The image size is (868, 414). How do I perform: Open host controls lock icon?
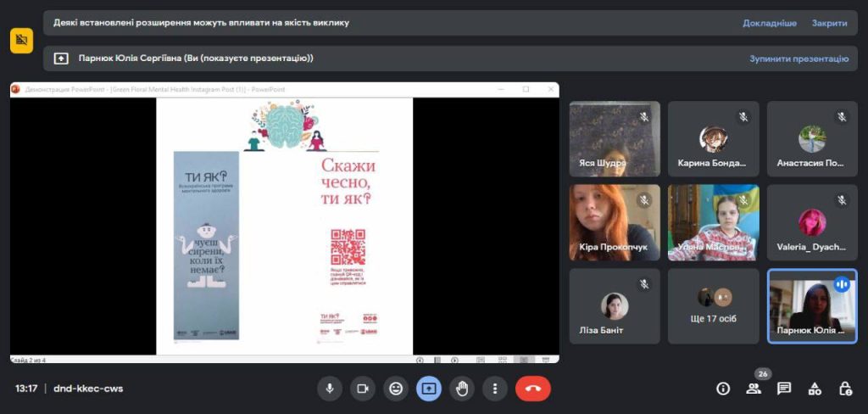[845, 389]
